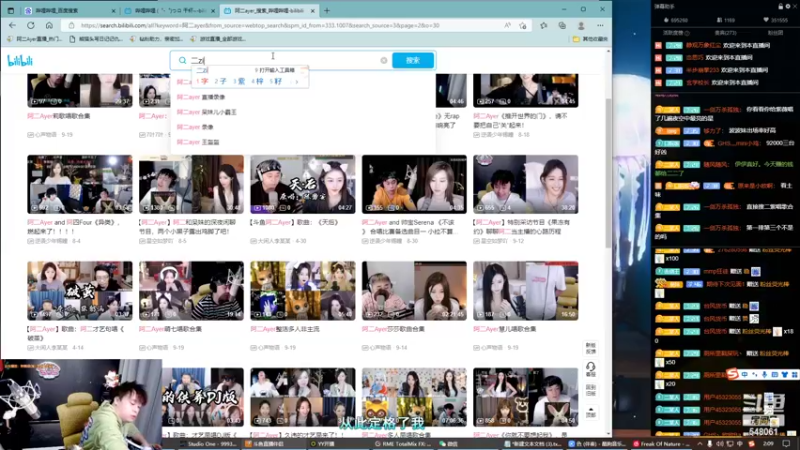Open the browser settings ellipsis menu
Image resolution: width=800 pixels, height=450 pixels.
(600, 25)
